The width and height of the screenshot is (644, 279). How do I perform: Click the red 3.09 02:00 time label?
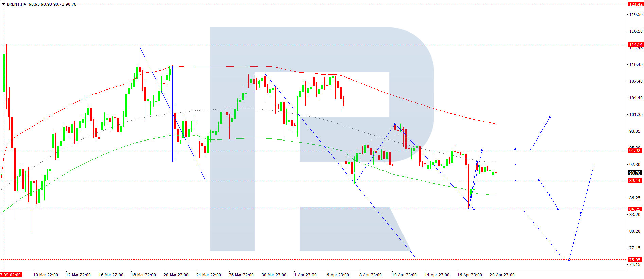pos(11,275)
